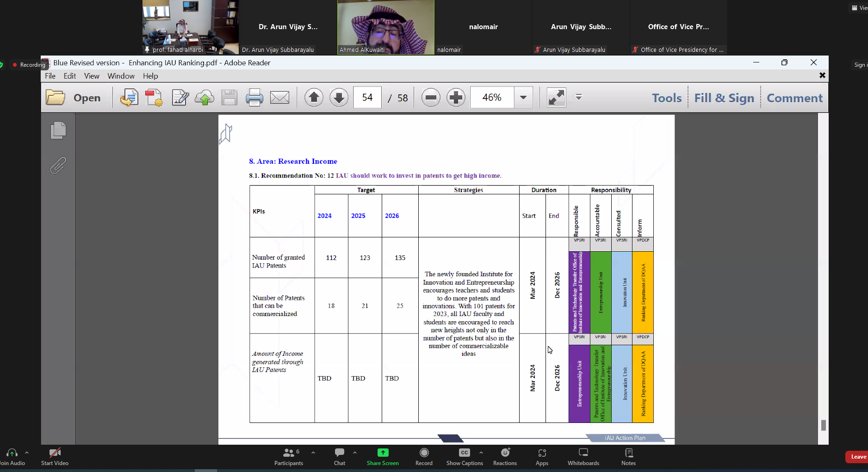The image size is (868, 472).
Task: Click the page number input field
Action: coord(367,98)
